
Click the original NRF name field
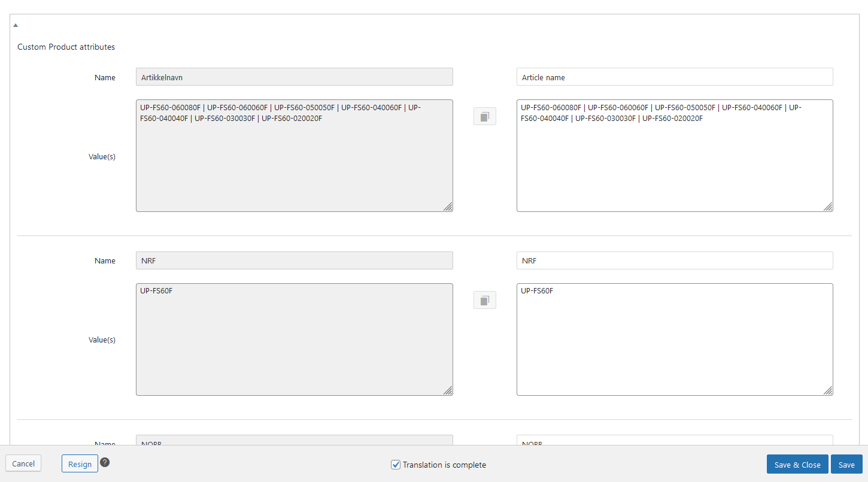pos(295,260)
